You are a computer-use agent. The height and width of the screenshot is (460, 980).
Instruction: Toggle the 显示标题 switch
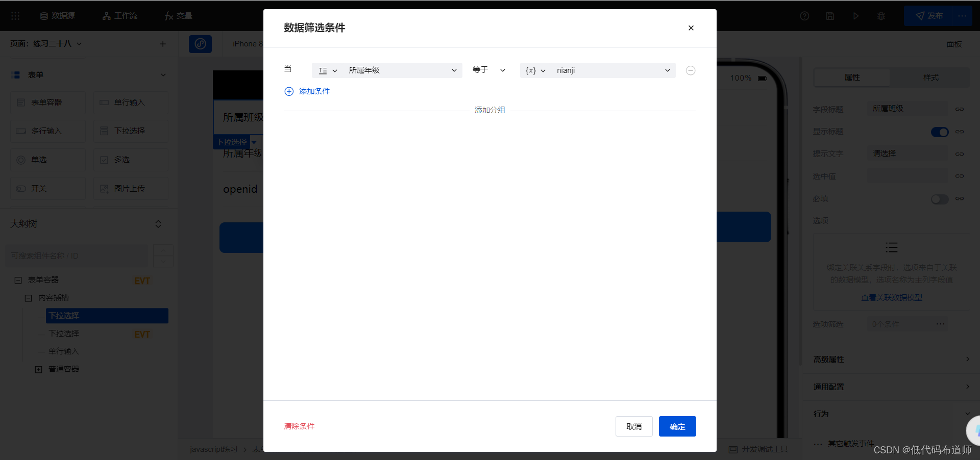click(940, 132)
